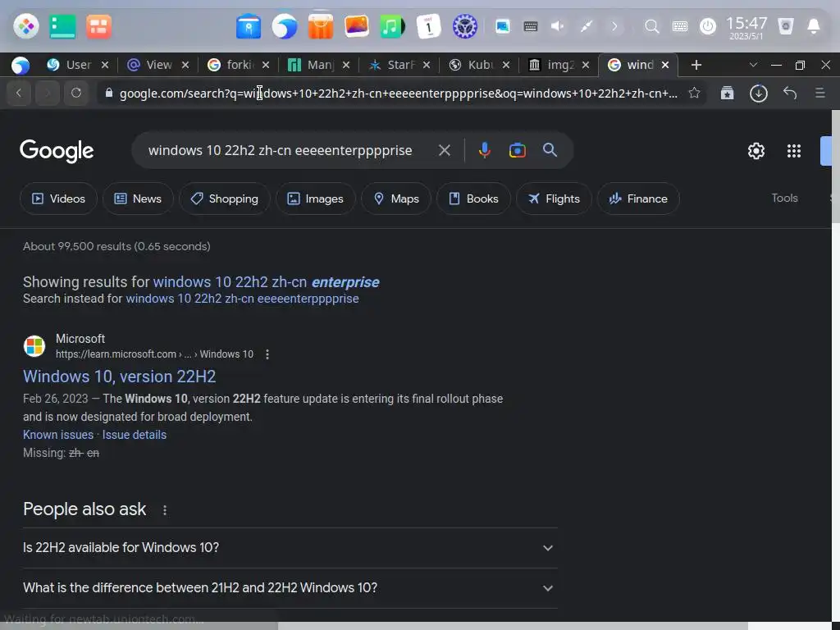The height and width of the screenshot is (630, 840).
Task: Bookmark this page with the star icon
Action: point(694,93)
